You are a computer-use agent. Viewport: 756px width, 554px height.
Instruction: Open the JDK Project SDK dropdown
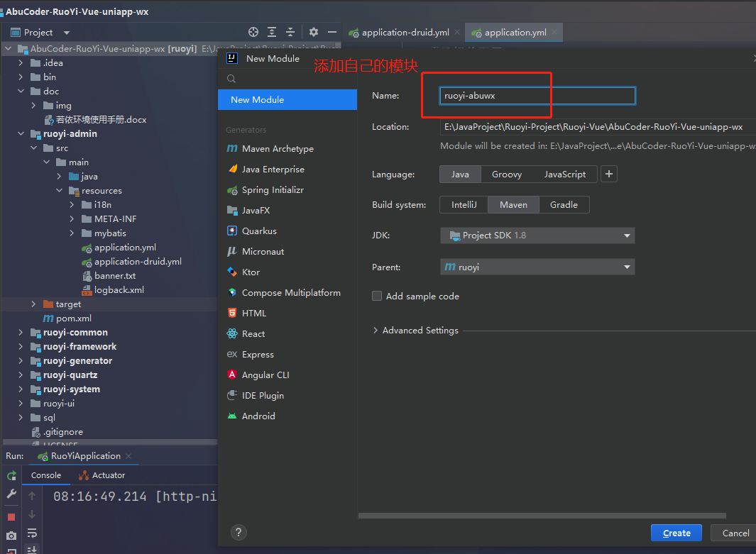coord(537,236)
